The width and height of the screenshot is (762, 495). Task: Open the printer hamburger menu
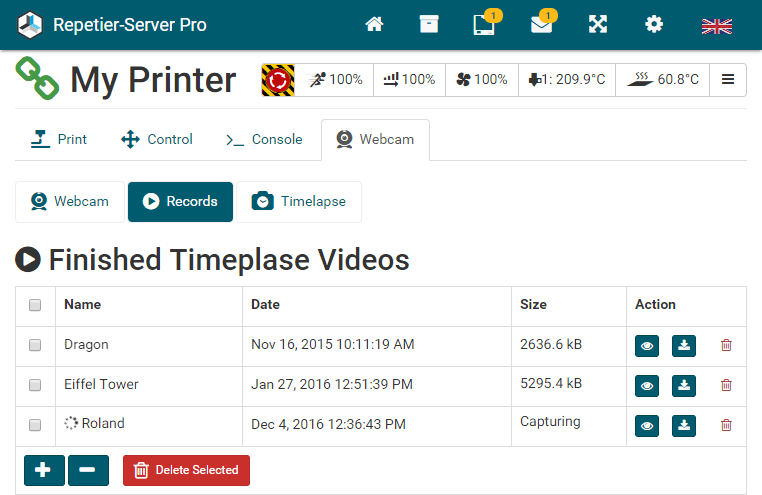coord(728,80)
